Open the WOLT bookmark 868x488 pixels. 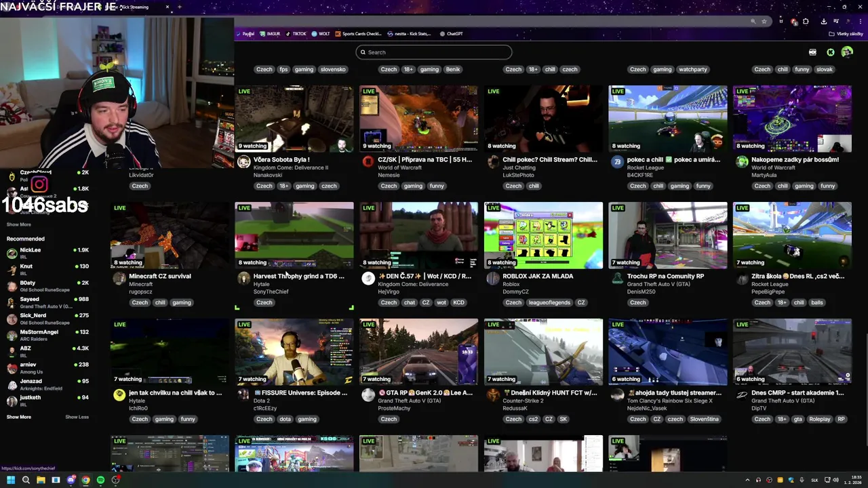coord(321,33)
